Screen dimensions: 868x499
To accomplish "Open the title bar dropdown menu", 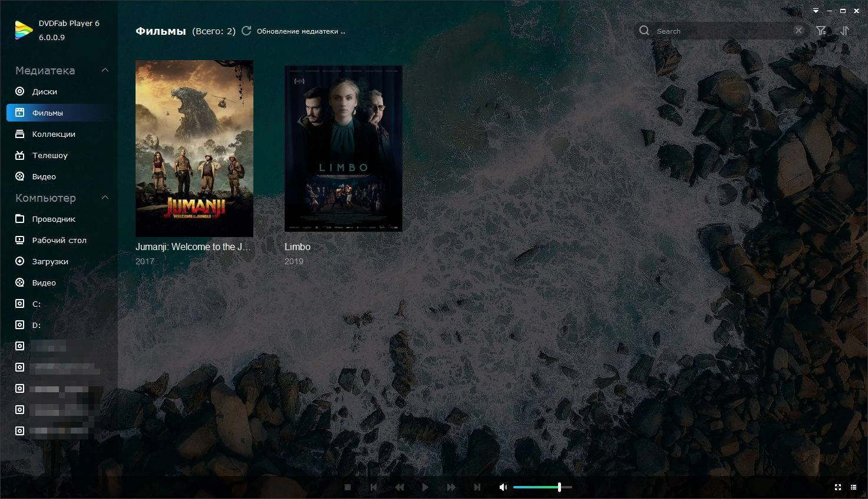I will tap(816, 11).
